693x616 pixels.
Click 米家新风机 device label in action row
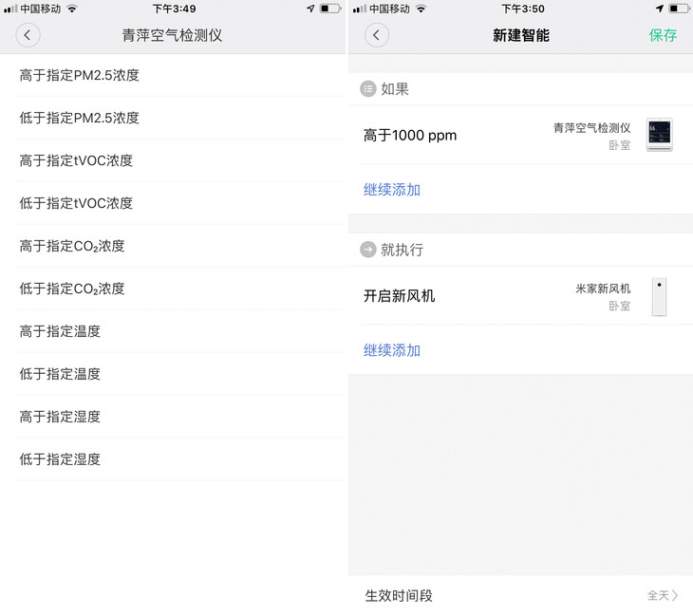point(603,289)
